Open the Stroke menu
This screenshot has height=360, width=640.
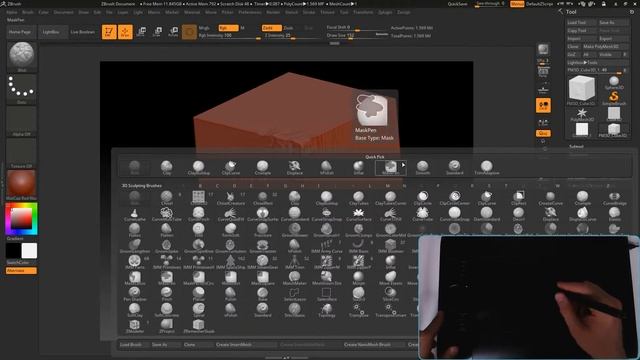[309, 12]
